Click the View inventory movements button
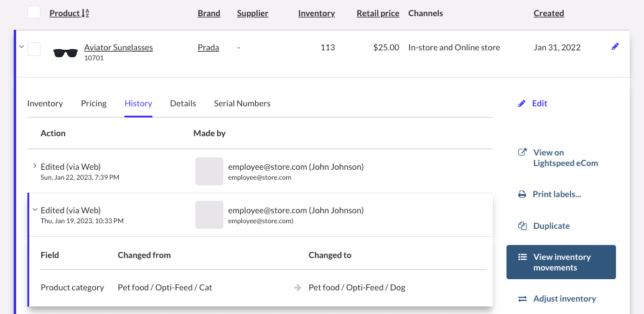644x314 pixels. pos(561,262)
